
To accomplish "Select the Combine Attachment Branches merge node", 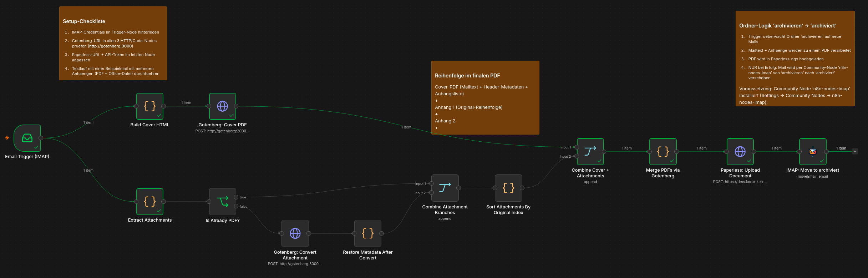I will click(x=445, y=188).
